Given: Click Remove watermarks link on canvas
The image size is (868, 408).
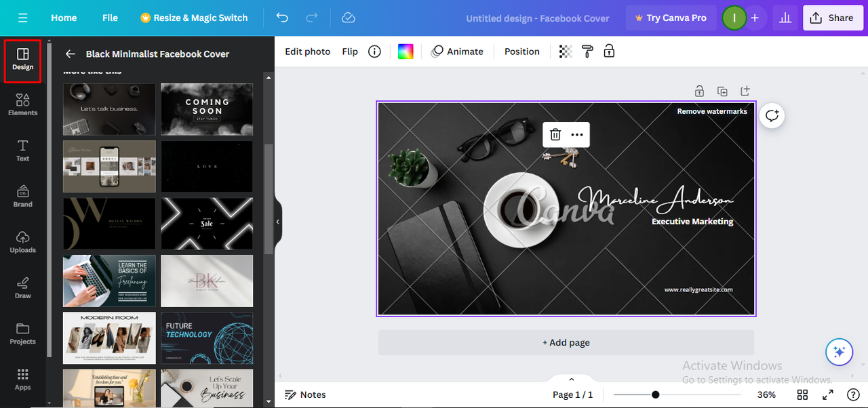Looking at the screenshot, I should point(712,111).
